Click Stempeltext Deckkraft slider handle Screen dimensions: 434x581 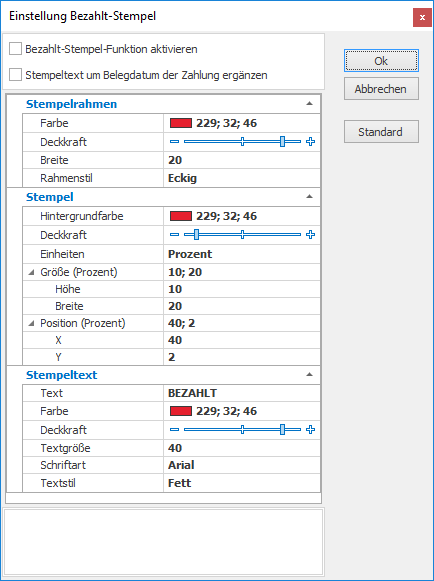pos(282,429)
